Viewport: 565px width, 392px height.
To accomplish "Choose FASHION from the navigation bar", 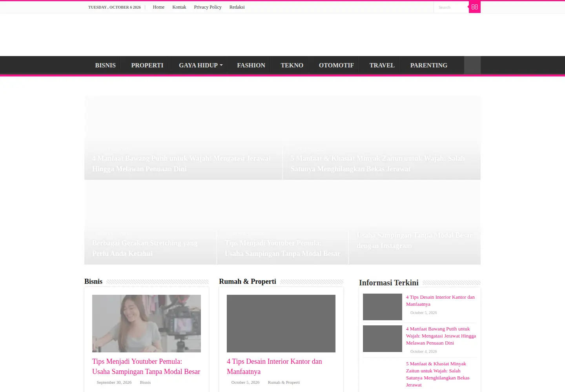I will (x=251, y=65).
